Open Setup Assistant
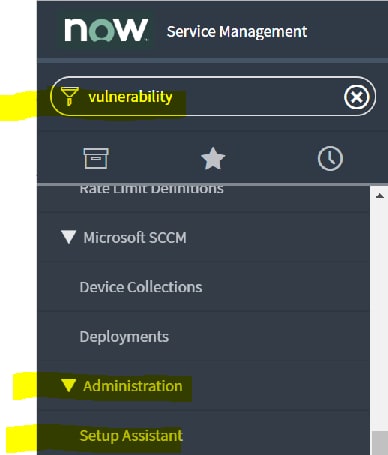 pyautogui.click(x=131, y=436)
